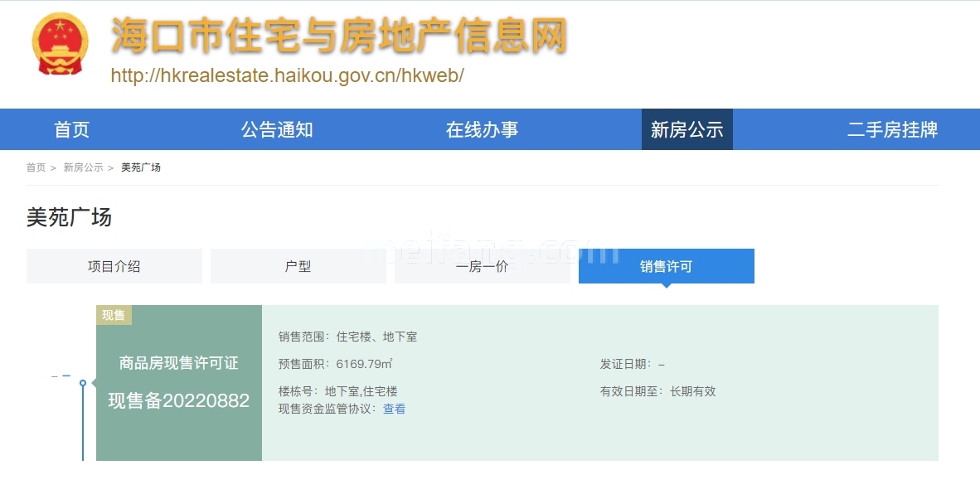
Task: Select the highlighted 新房公示 menu item
Action: 687,129
